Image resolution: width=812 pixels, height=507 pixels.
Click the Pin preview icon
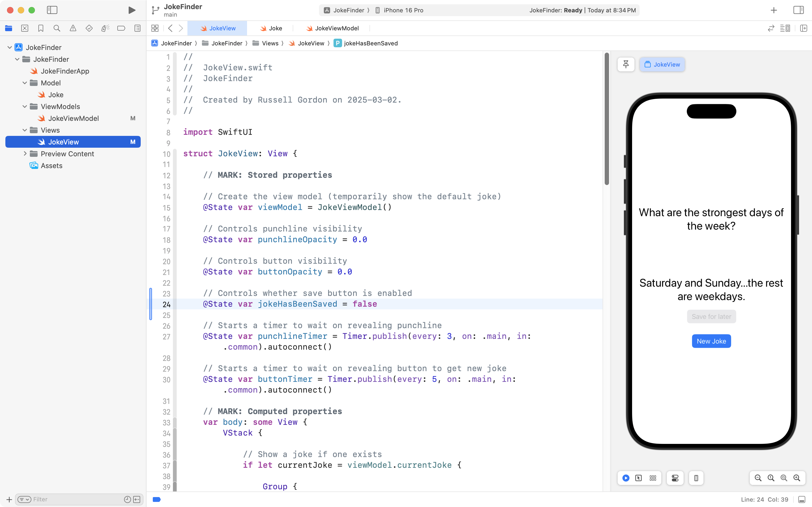coord(626,64)
